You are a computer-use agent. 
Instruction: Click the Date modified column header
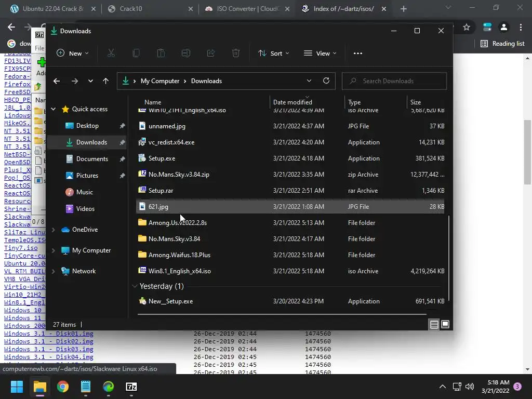[x=292, y=102]
